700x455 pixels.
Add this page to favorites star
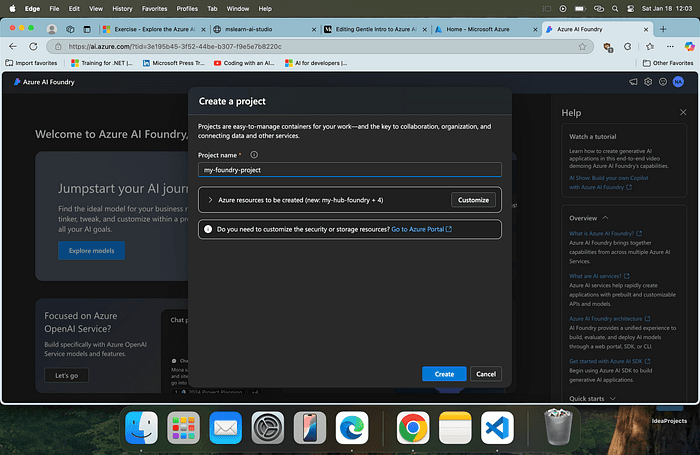click(582, 46)
